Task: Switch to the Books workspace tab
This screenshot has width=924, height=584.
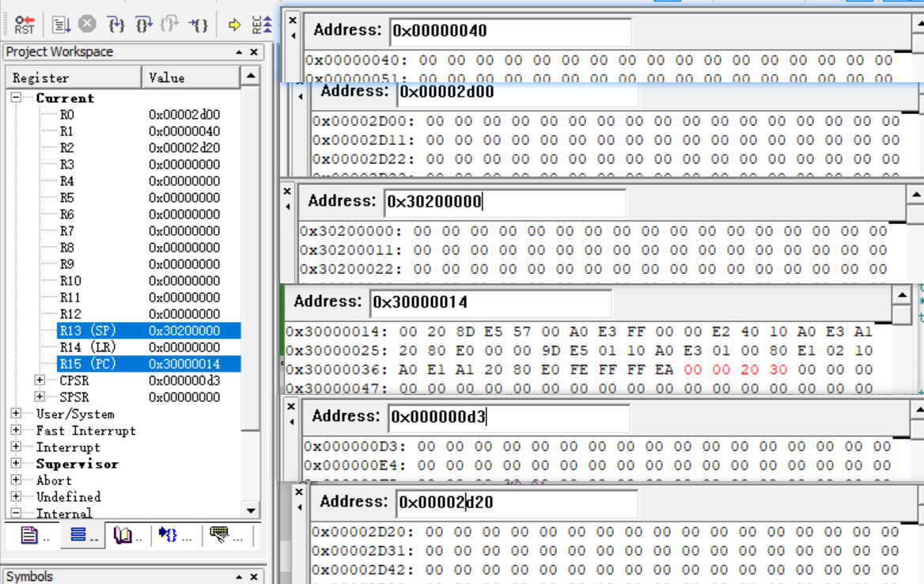Action: 127,535
